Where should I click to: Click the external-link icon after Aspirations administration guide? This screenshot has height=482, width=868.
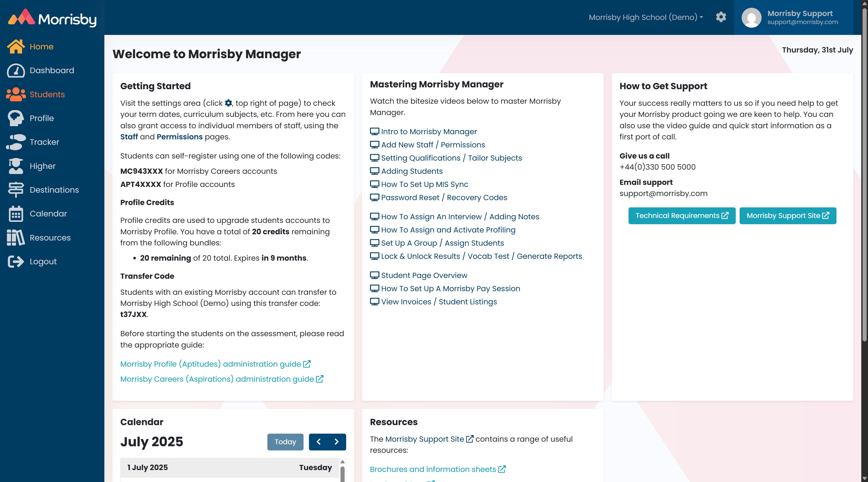click(320, 379)
